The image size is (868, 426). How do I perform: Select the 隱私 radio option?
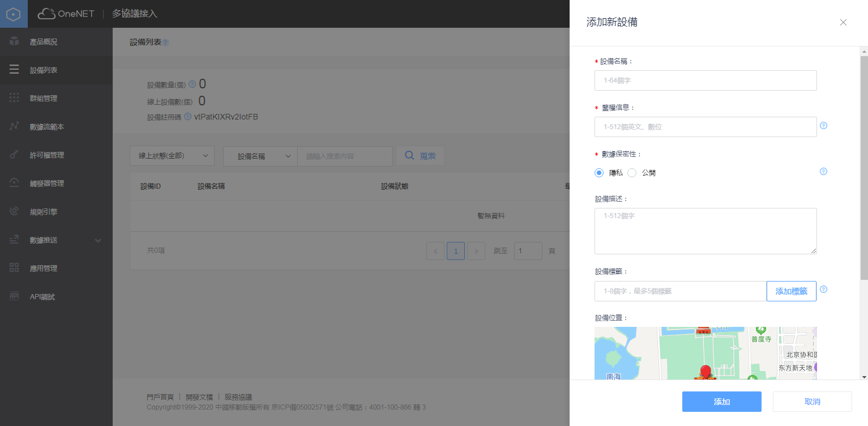(599, 173)
